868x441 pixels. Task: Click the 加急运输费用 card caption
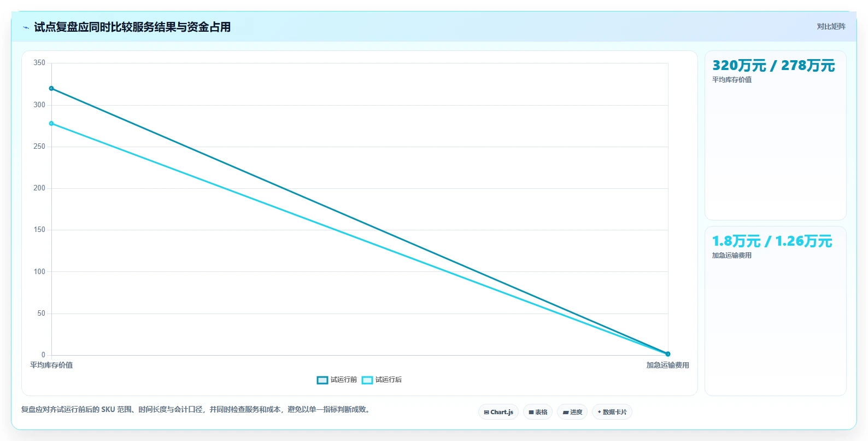732,256
